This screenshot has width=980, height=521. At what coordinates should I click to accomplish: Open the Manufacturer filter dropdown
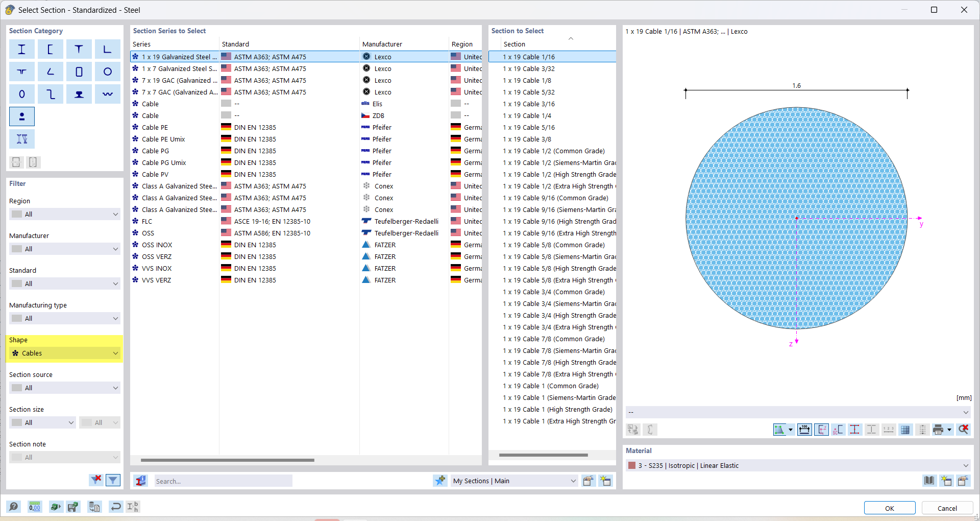pos(65,249)
